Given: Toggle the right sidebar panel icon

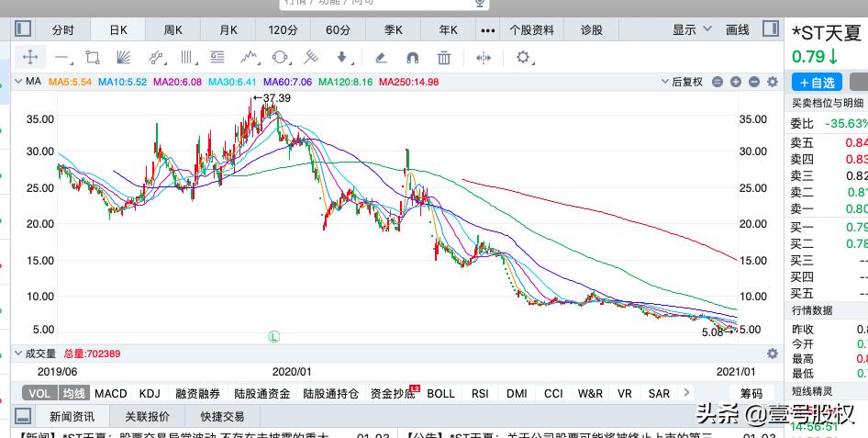Looking at the screenshot, I should pyautogui.click(x=771, y=28).
